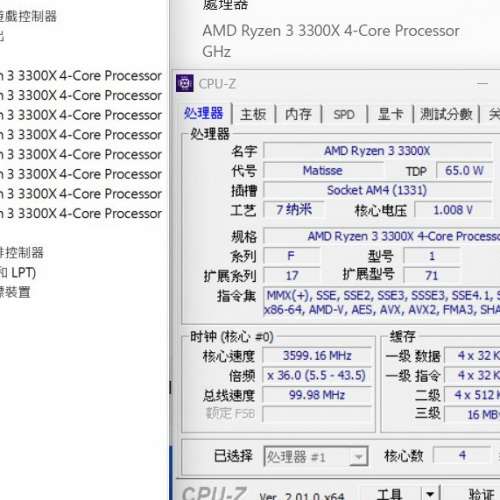
Task: Click the 一级 数据 cache value
Action: (473, 356)
